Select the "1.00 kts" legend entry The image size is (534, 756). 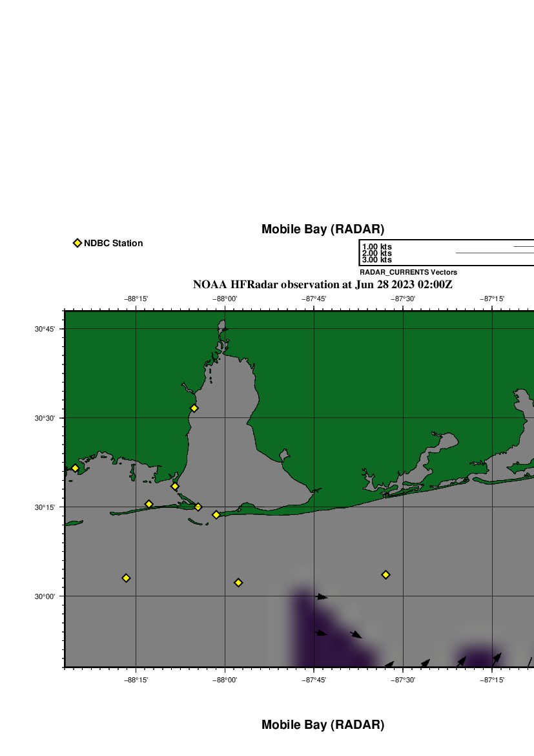pos(377,247)
